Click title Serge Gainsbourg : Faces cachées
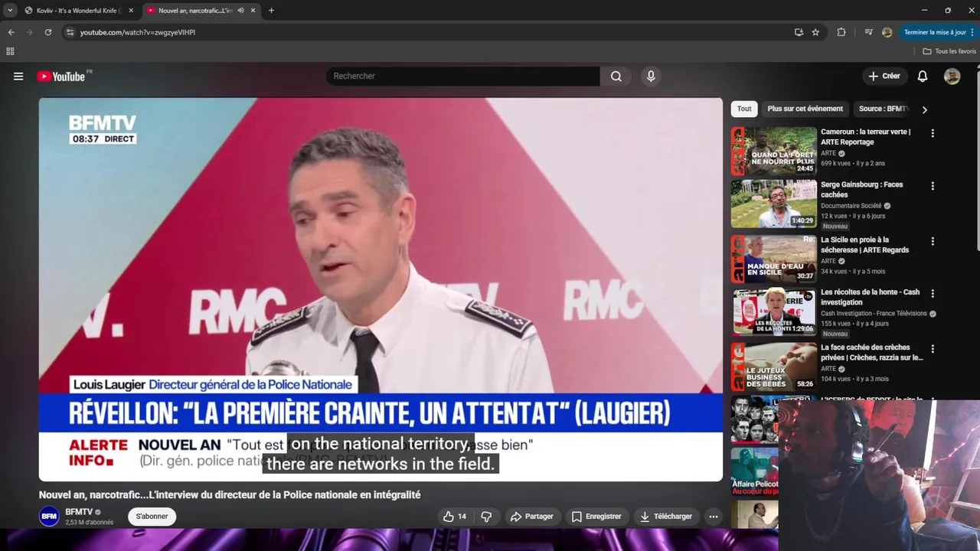This screenshot has width=980, height=551. pos(861,190)
